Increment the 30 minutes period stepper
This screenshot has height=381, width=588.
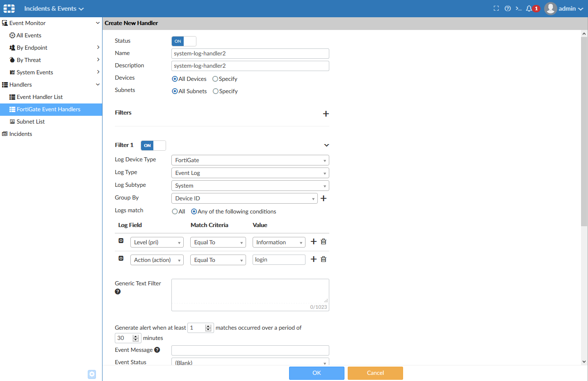point(135,336)
